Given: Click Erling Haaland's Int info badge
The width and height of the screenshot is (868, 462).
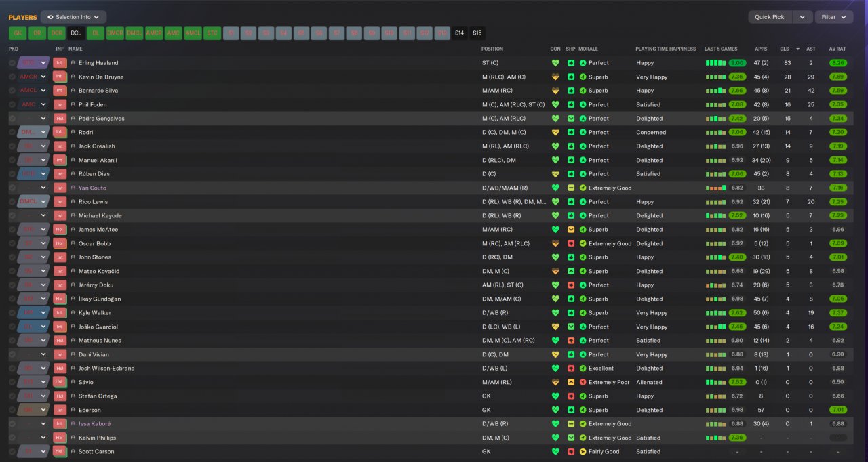Looking at the screenshot, I should tap(60, 63).
